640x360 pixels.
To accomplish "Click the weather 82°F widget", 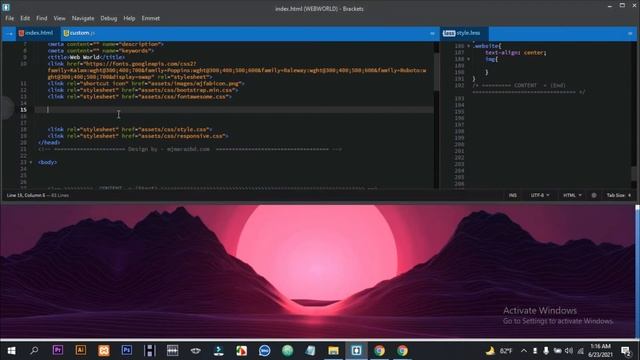I will coord(499,351).
